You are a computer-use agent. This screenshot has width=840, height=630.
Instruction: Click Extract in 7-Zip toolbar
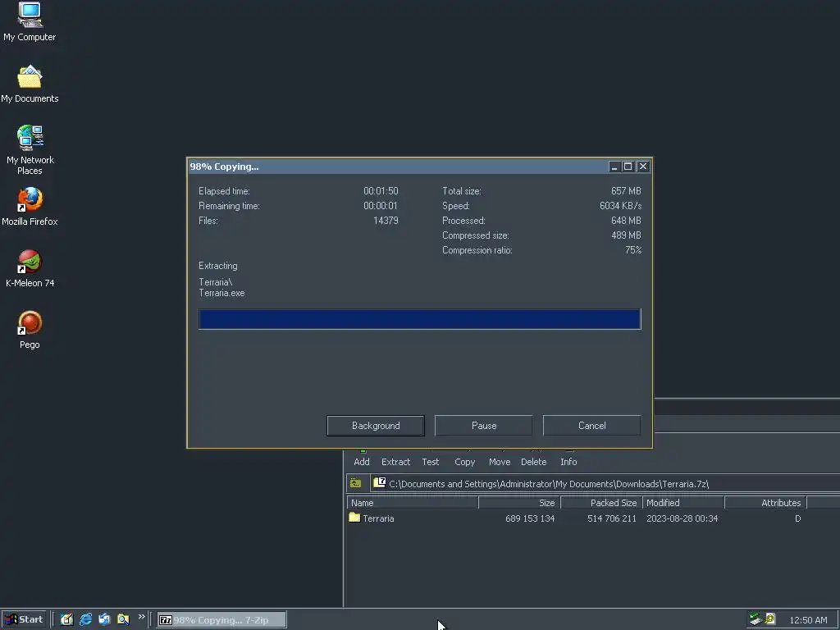395,461
